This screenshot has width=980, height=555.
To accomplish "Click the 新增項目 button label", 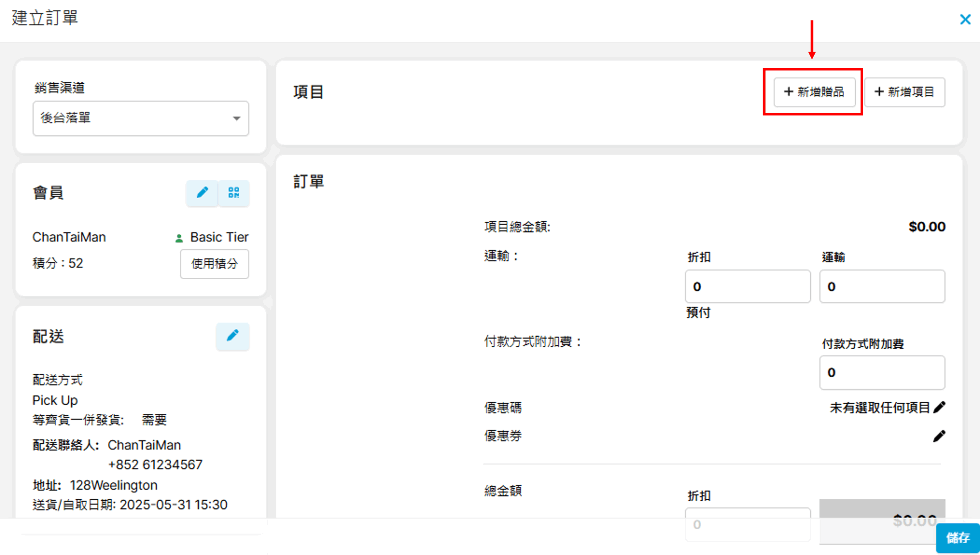I will coord(911,92).
